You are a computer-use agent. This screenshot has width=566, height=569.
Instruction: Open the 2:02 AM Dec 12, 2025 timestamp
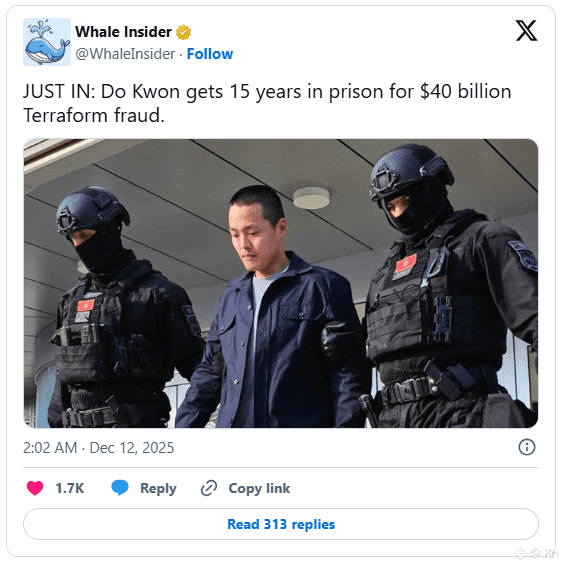tap(99, 448)
